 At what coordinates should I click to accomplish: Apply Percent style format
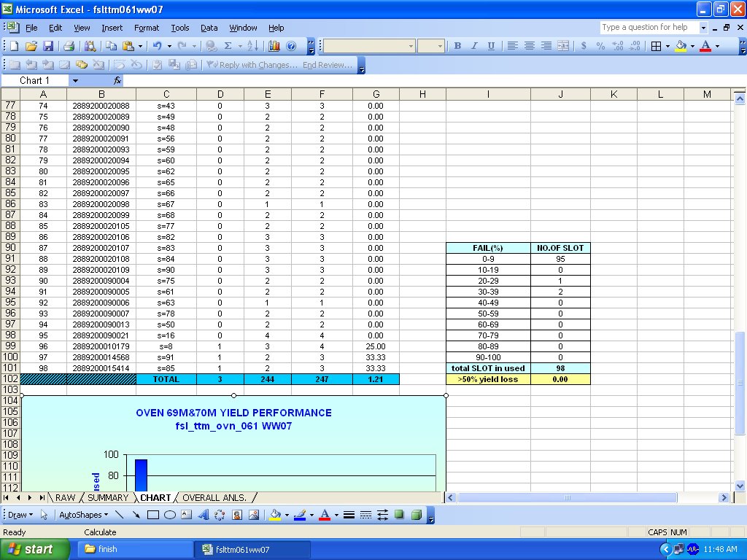(x=600, y=46)
